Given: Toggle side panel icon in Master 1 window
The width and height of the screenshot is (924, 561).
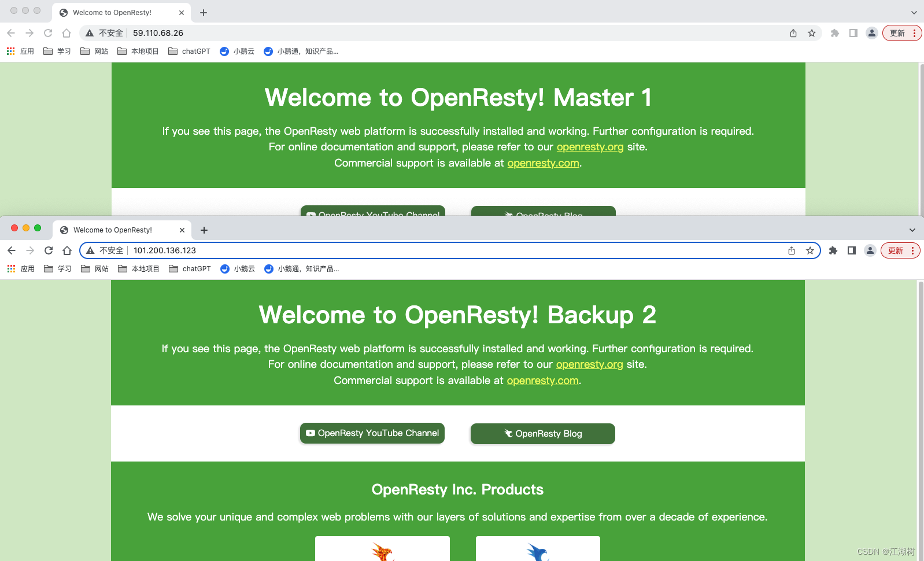Looking at the screenshot, I should (x=853, y=33).
